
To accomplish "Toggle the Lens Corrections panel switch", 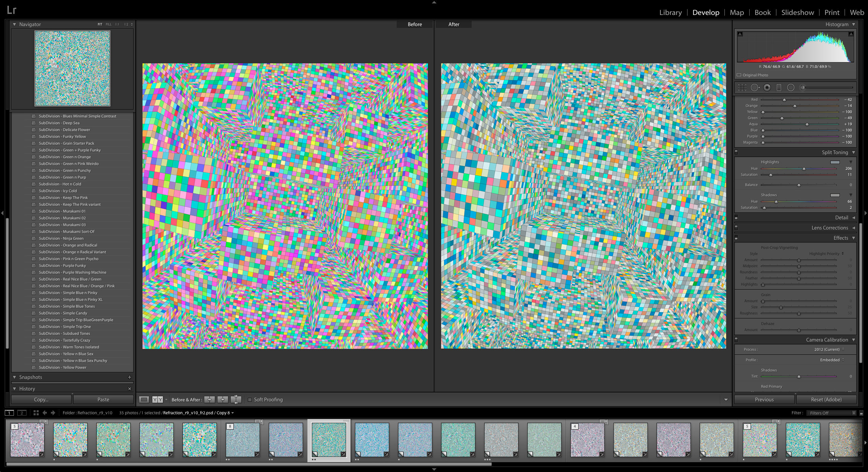I will (736, 228).
